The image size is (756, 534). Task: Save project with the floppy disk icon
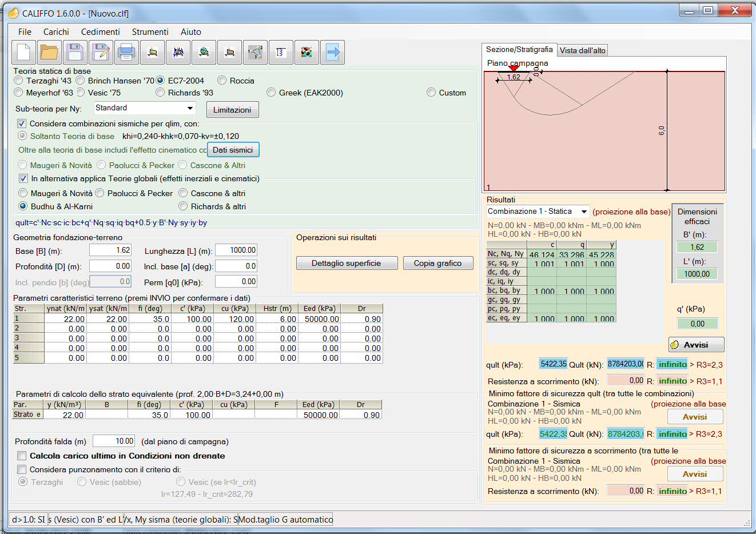75,53
